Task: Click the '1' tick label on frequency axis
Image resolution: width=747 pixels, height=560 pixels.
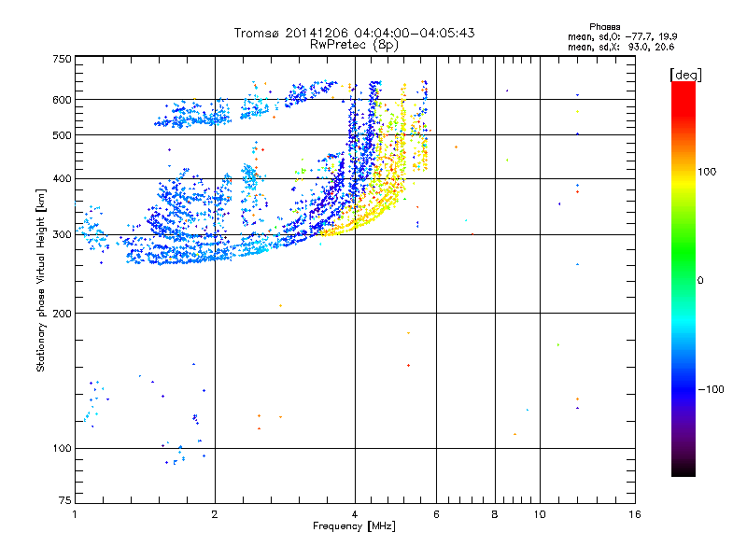Action: pyautogui.click(x=75, y=514)
